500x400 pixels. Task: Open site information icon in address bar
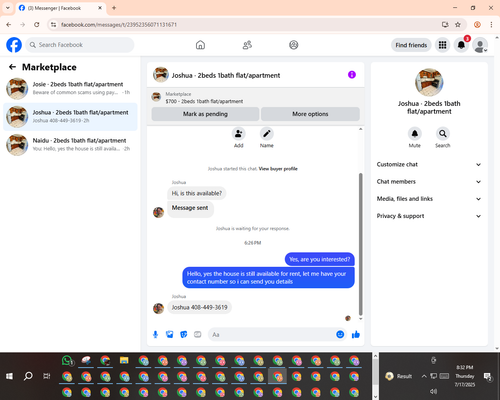tap(53, 25)
